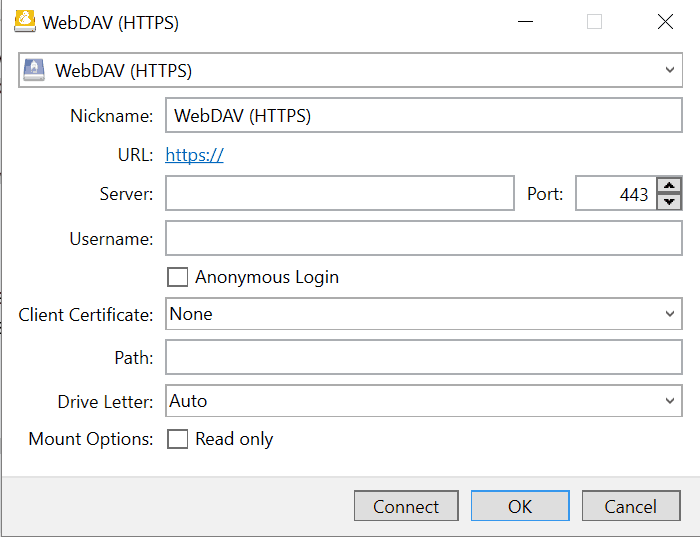Screen dimensions: 700x537
Task: Click the OK button
Action: click(520, 506)
